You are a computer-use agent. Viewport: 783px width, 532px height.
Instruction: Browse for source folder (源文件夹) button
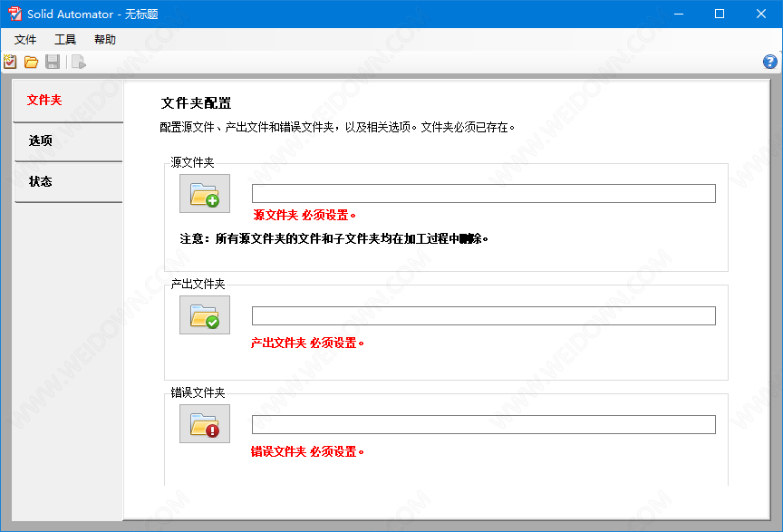(205, 193)
